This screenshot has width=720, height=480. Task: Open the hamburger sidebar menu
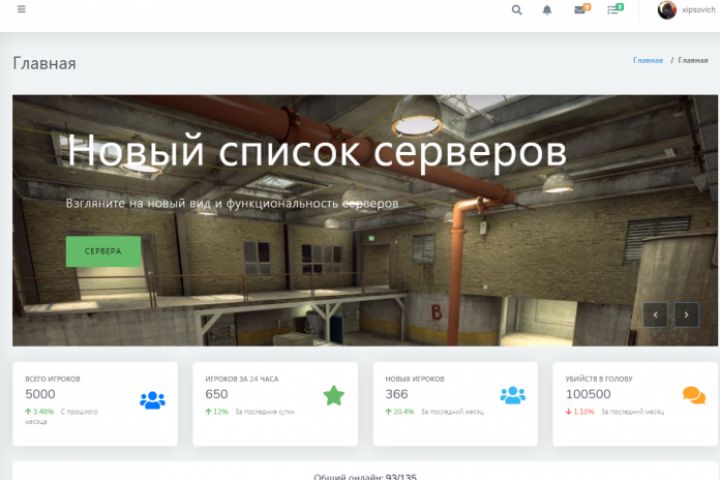click(x=21, y=9)
